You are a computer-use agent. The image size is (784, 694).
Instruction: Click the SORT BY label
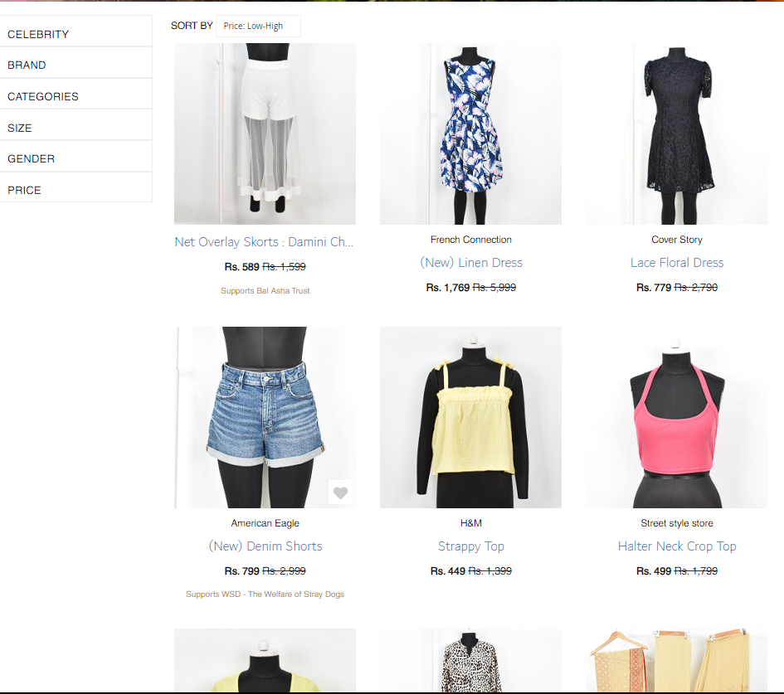(192, 26)
